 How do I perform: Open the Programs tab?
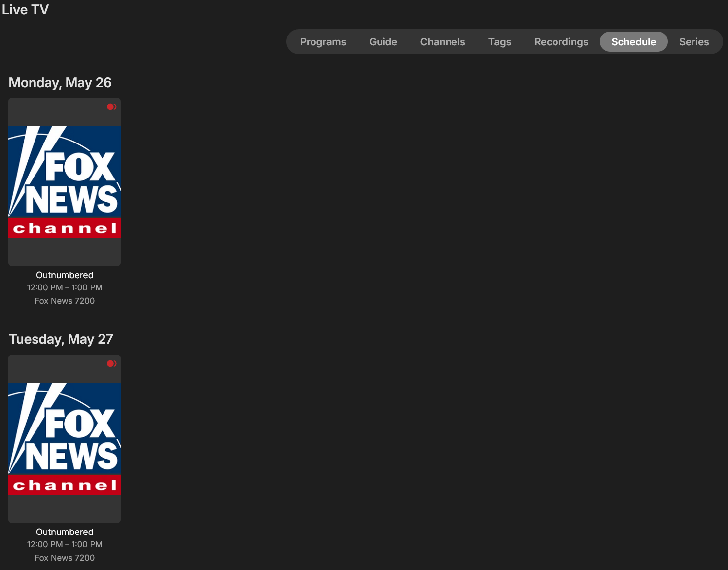click(x=323, y=42)
